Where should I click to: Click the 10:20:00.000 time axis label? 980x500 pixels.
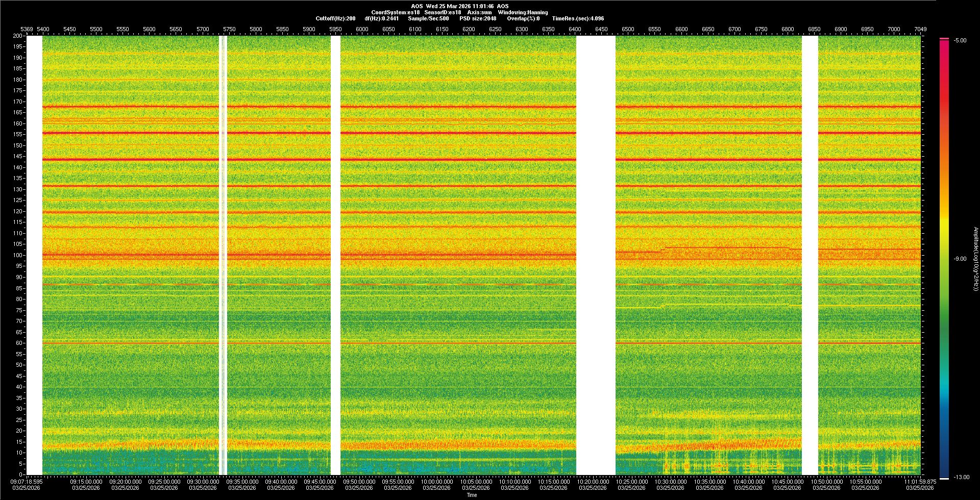(593, 482)
